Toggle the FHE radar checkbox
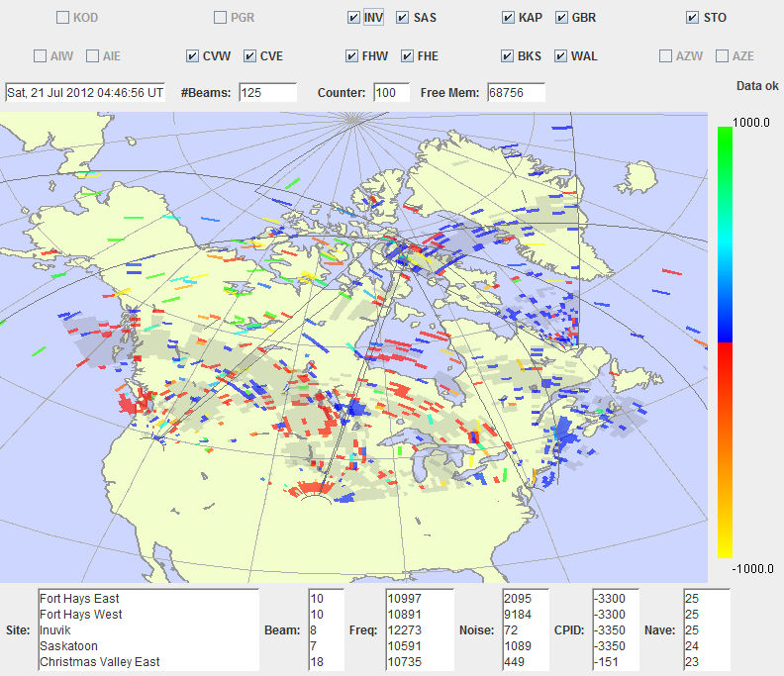This screenshot has height=676, width=784. [407, 56]
